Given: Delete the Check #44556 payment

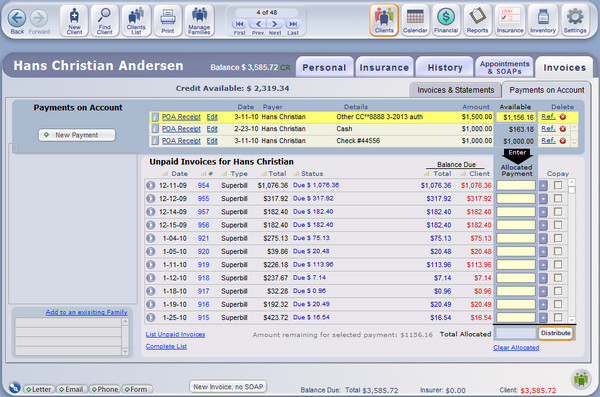Looking at the screenshot, I should [x=562, y=141].
